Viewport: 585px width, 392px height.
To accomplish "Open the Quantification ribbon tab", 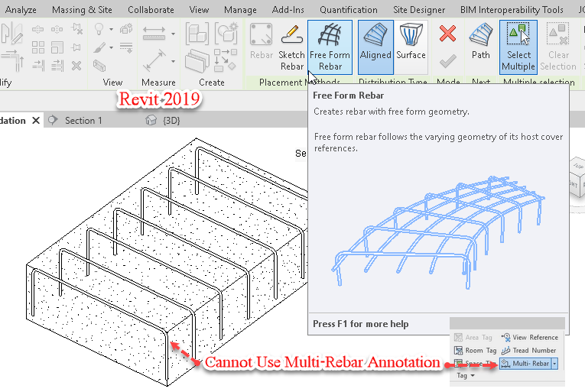I will (348, 10).
